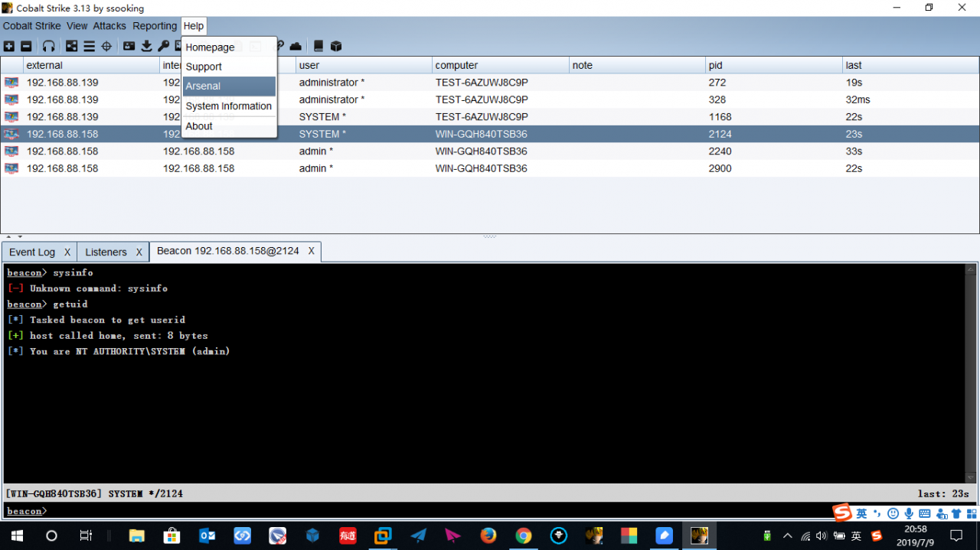Click console scrollbar down arrow
Screen dimensions: 980x550
click(x=972, y=477)
